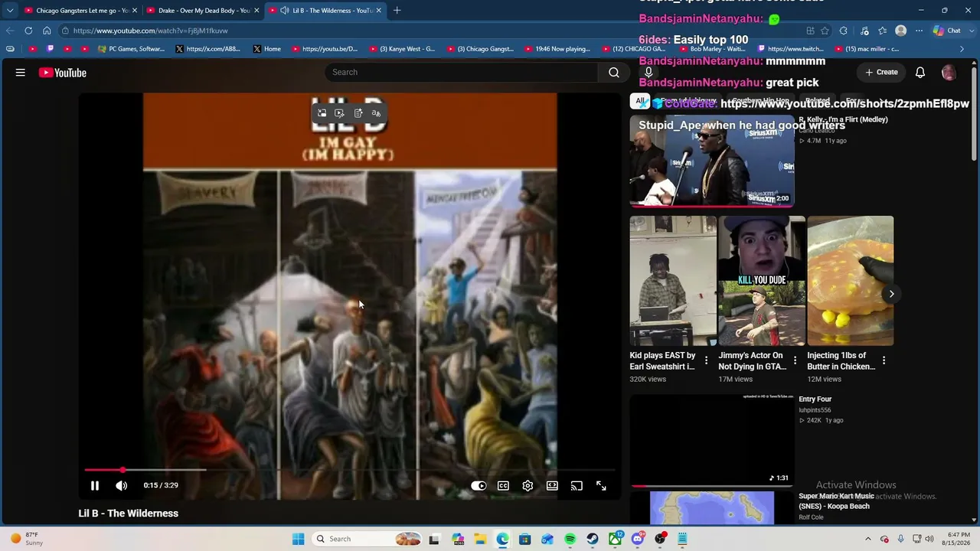Select the All filter chip
The image size is (980, 551).
pos(640,101)
